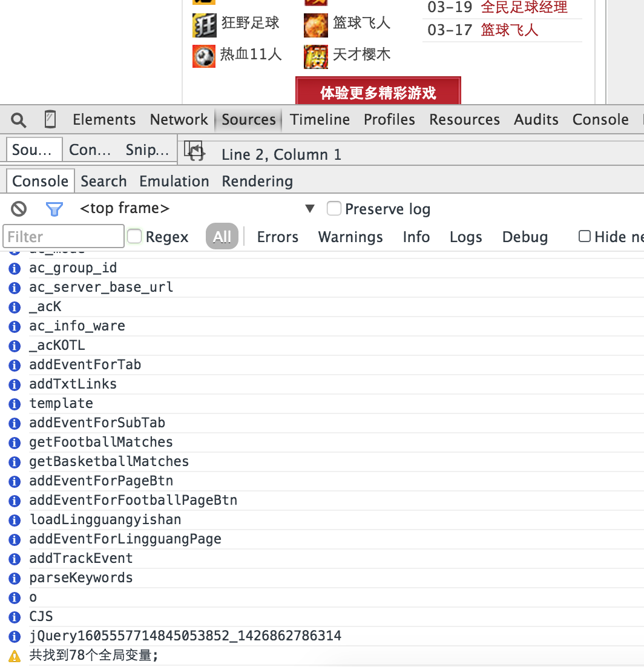Click the search magnifier icon in DevTools

[x=18, y=119]
